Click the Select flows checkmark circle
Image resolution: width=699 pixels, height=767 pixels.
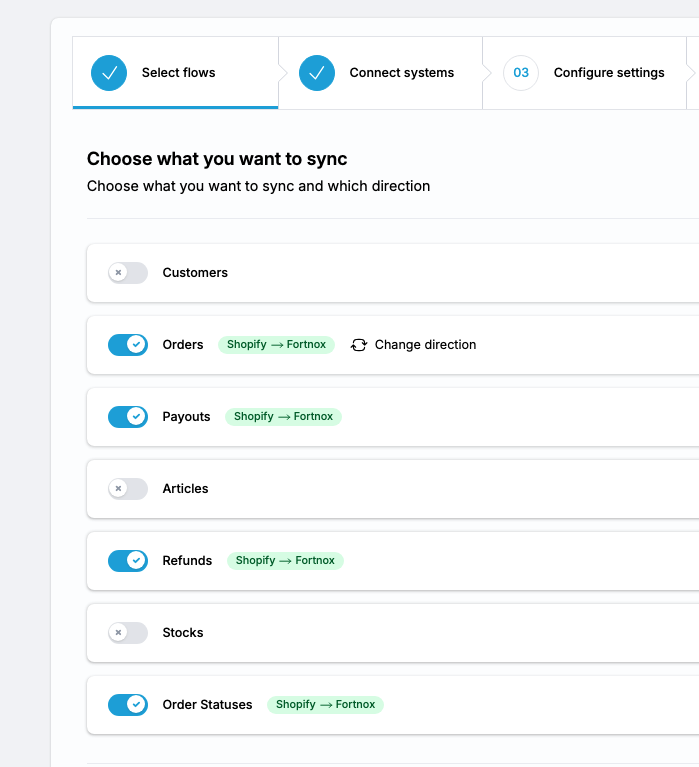tap(109, 73)
